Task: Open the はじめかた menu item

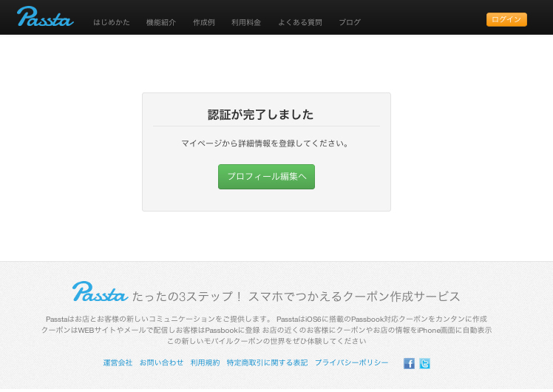Action: [112, 22]
